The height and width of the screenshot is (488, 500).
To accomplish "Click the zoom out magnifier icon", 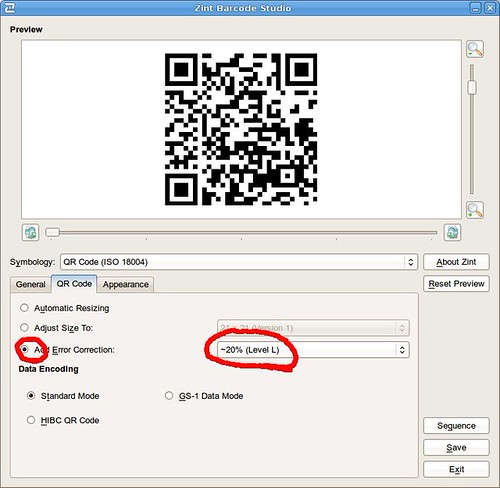I will (475, 49).
